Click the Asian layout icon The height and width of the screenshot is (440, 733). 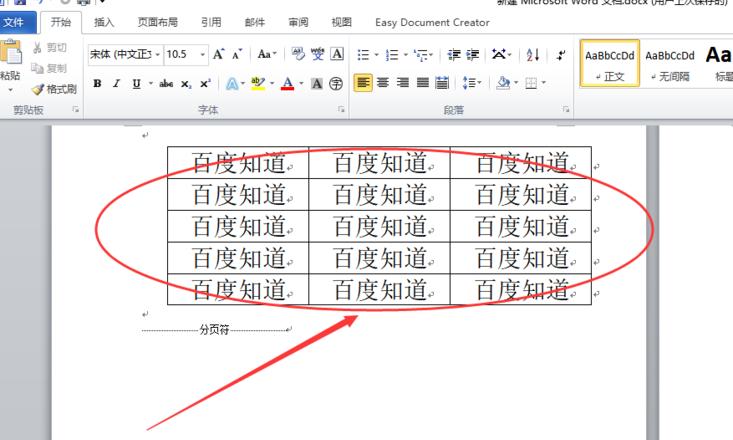coord(498,55)
